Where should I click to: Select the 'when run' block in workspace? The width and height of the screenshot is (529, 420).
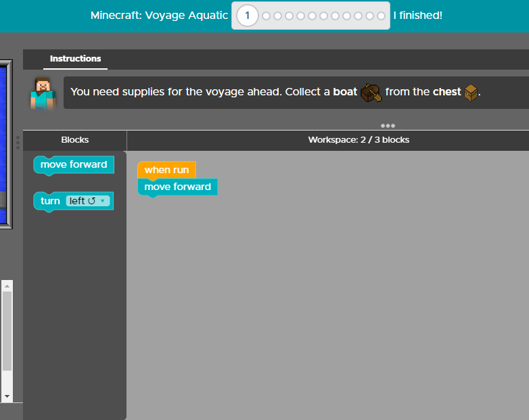(x=166, y=170)
